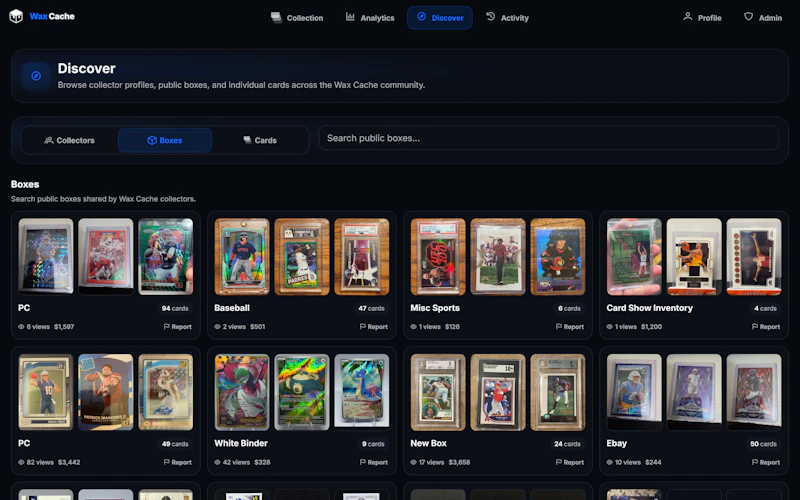Open the Analytics nav item
The image size is (800, 500).
point(370,18)
